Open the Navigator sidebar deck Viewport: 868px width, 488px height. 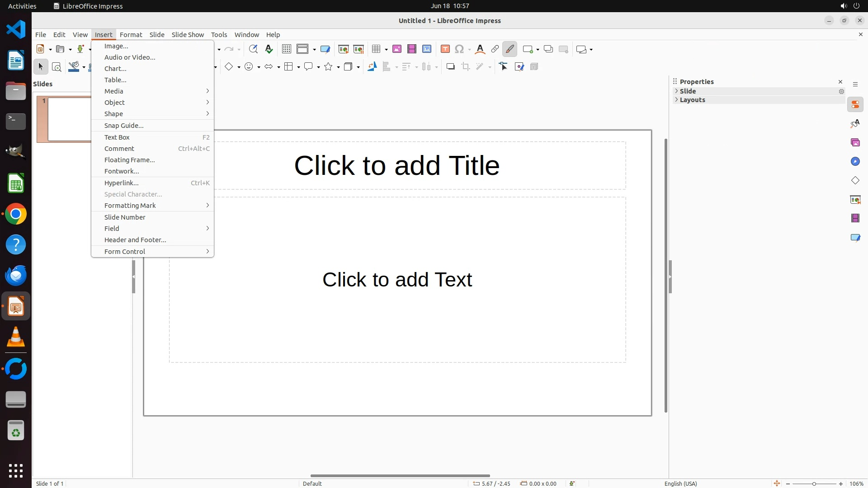tap(855, 162)
